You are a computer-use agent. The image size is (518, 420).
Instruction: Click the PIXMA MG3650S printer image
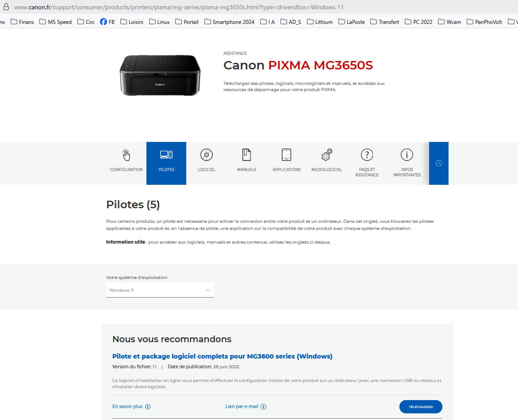(160, 74)
